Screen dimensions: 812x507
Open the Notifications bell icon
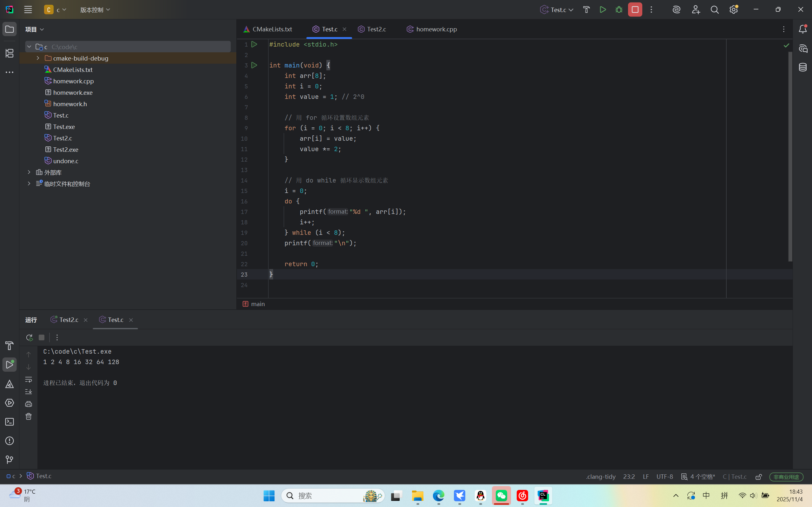pos(802,29)
